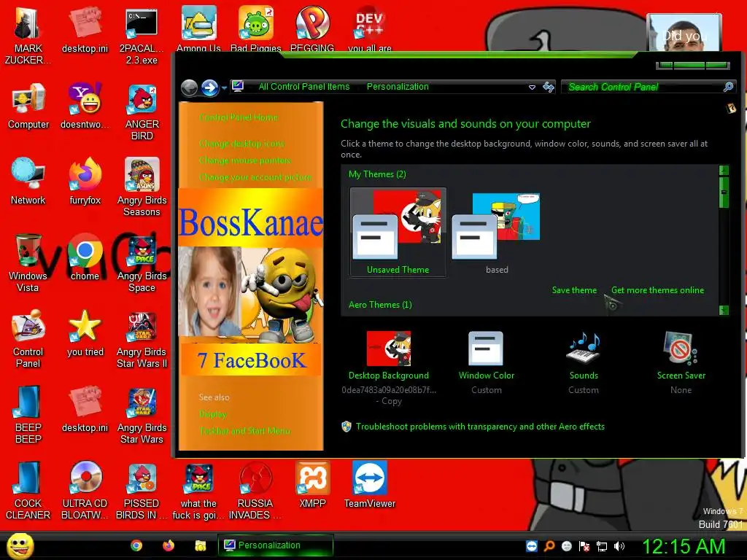Launch the Bad Piggies icon
The height and width of the screenshot is (560, 747).
pos(256,28)
